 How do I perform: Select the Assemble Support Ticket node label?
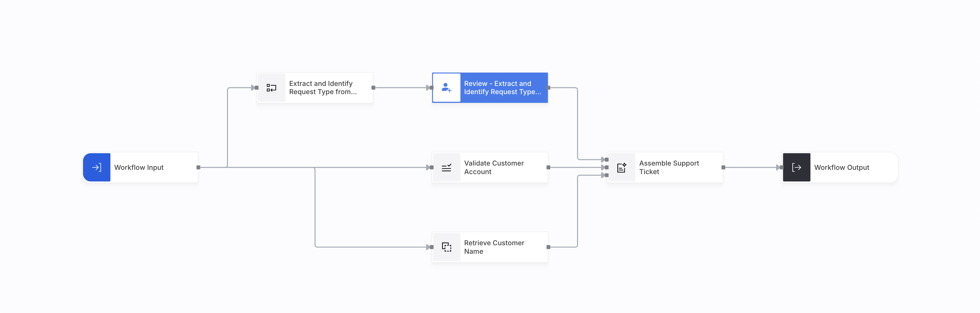pyautogui.click(x=669, y=167)
